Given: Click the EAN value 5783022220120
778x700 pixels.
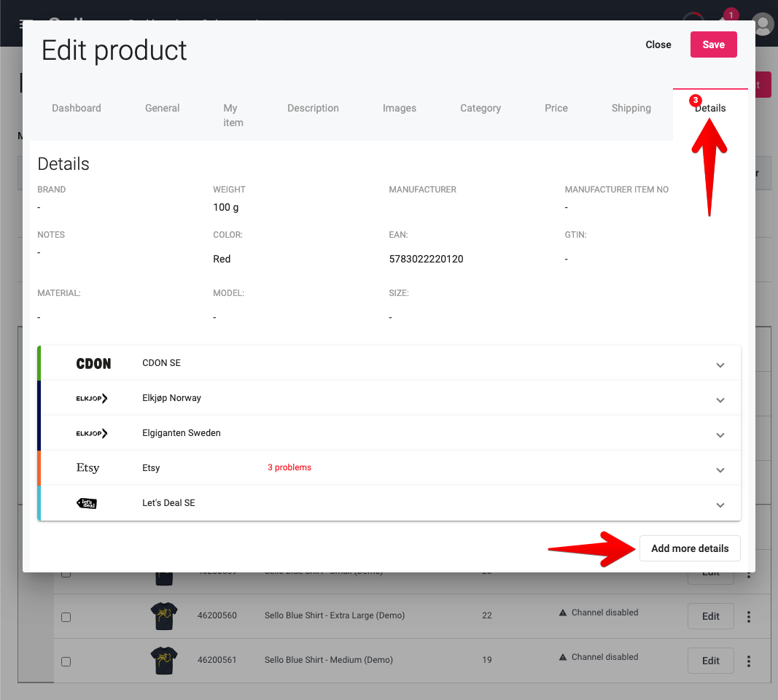Looking at the screenshot, I should [427, 259].
